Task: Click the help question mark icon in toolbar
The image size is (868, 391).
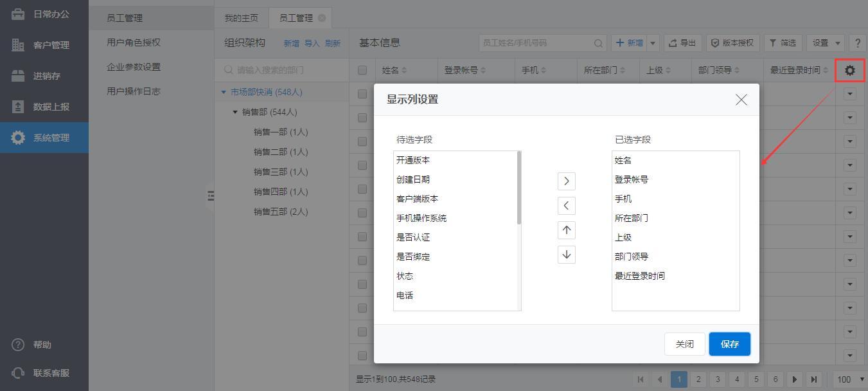Action: (x=857, y=43)
